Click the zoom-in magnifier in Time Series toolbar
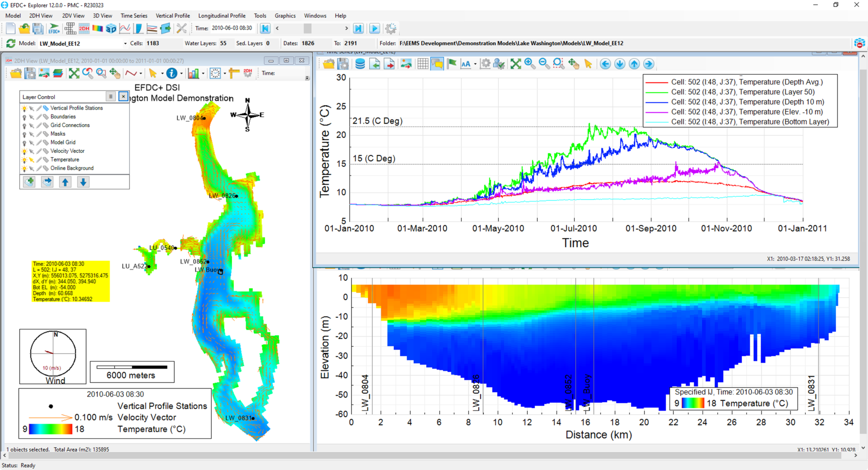 (x=529, y=64)
